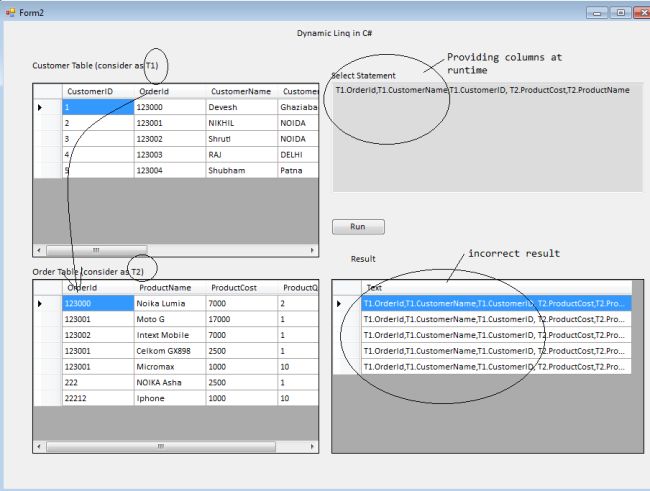Select the Ghaziabad cell
The image size is (650, 491).
click(x=298, y=107)
